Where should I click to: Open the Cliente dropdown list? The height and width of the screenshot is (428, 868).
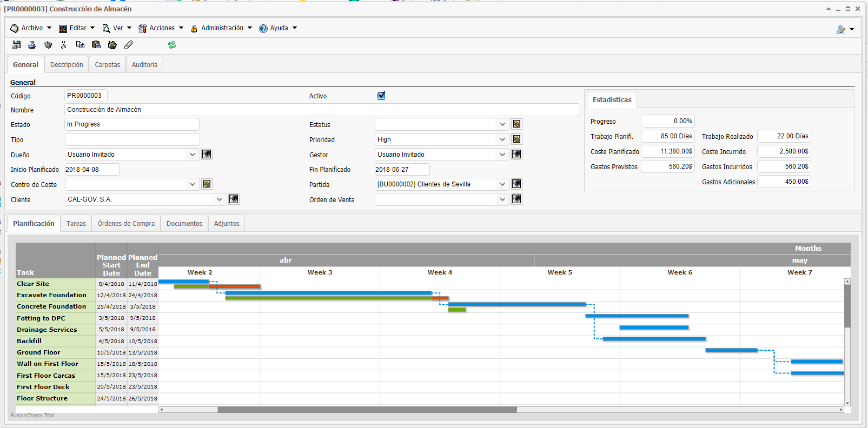pos(220,199)
